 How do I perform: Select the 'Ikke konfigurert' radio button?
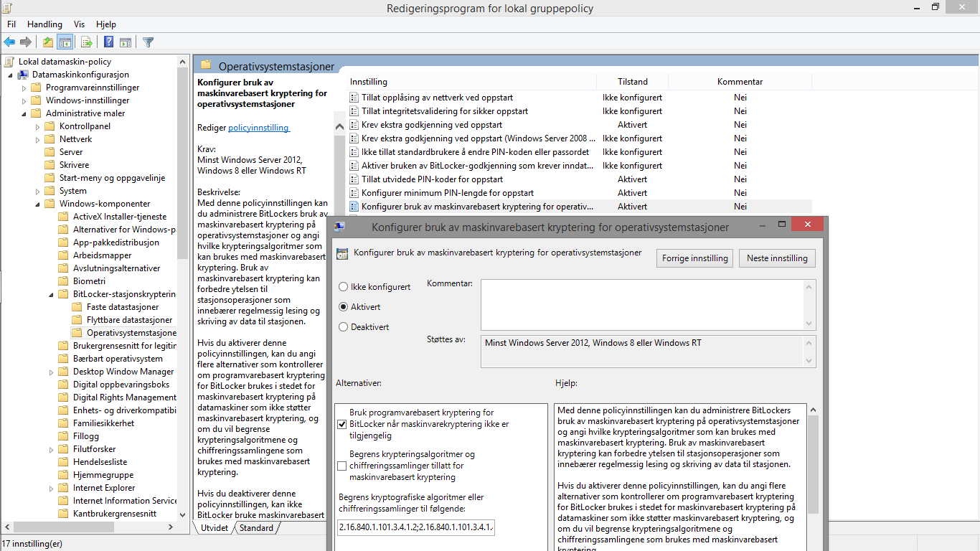click(x=343, y=287)
